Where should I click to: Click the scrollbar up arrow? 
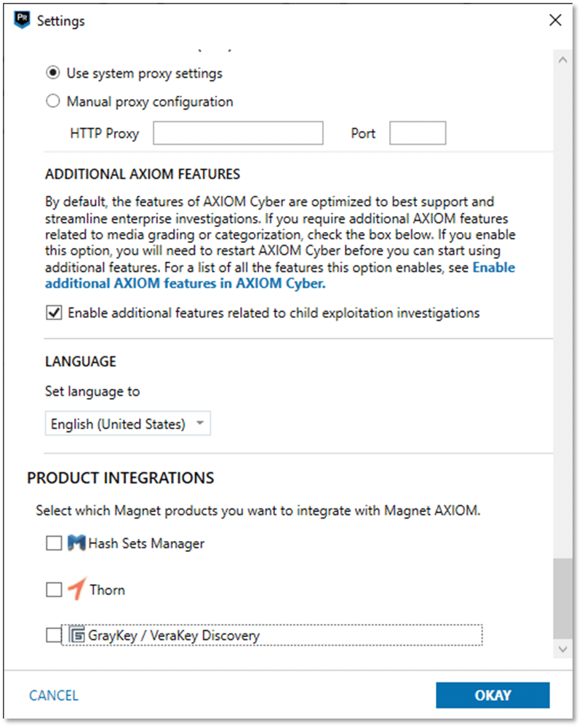click(563, 60)
